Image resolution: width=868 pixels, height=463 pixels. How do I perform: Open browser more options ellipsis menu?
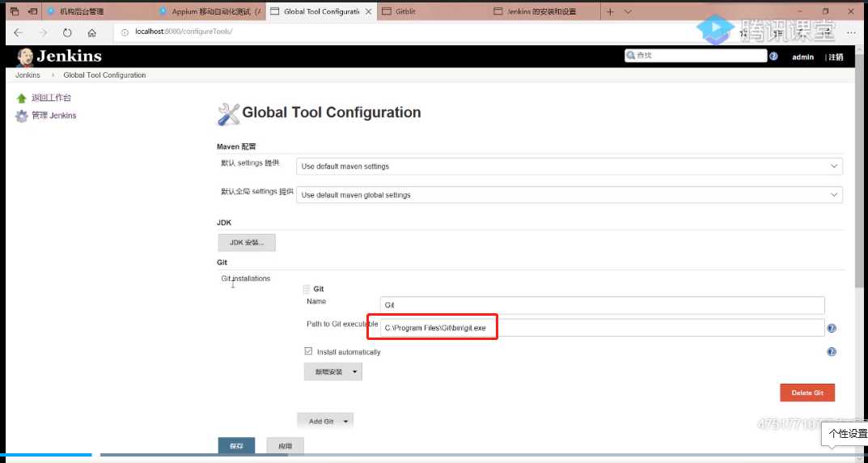point(851,32)
